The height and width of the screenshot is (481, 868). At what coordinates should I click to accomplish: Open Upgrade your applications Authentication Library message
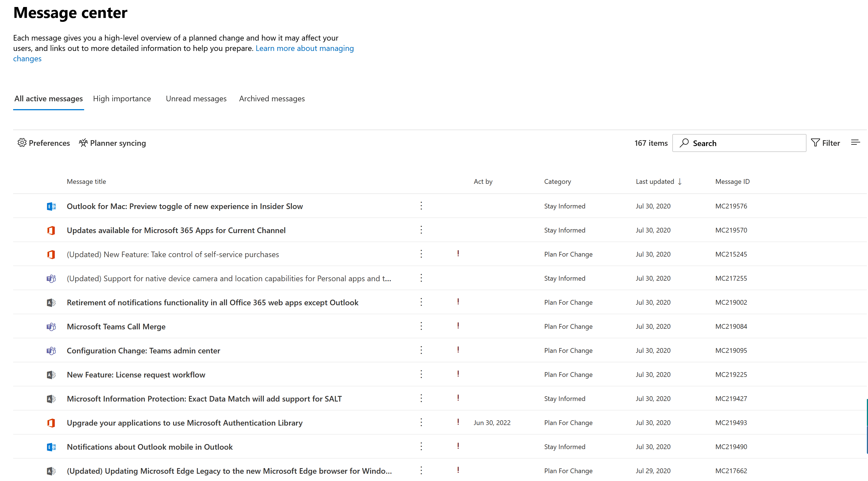point(185,423)
